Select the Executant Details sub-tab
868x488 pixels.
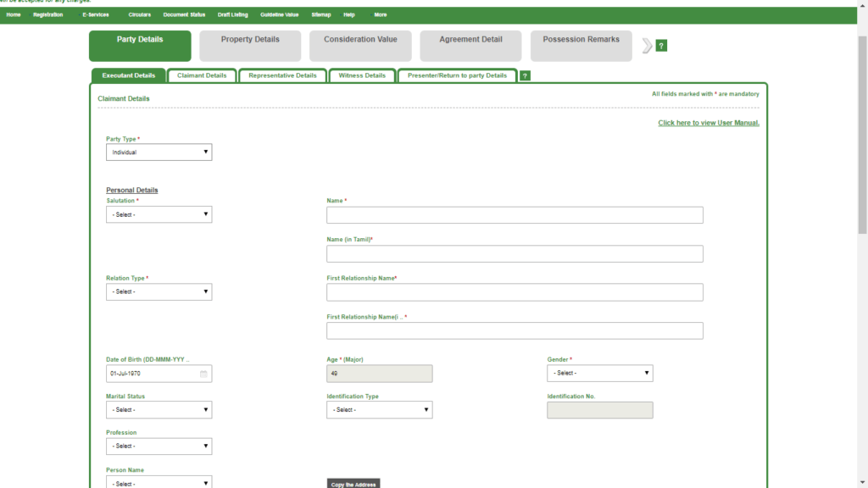coord(129,75)
